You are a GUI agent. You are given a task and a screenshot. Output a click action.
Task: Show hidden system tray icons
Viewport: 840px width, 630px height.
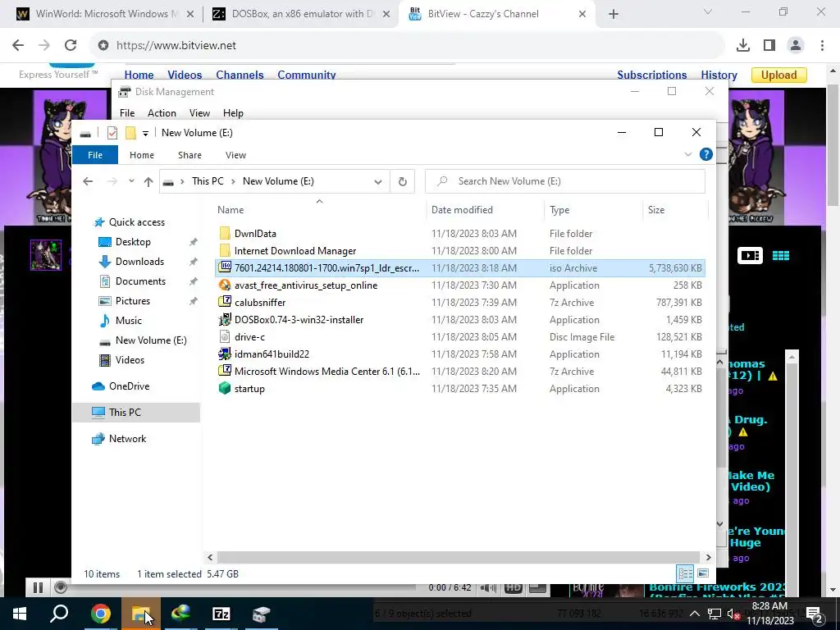pos(694,614)
